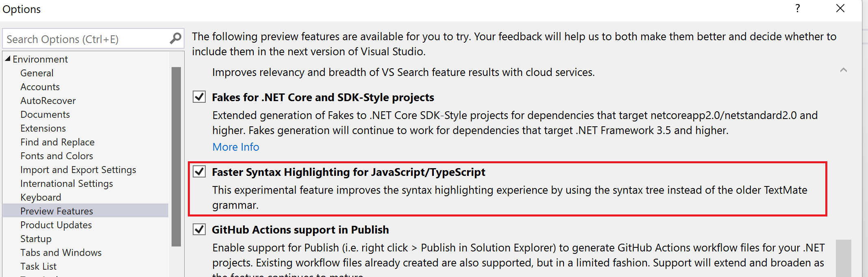868x277 pixels.
Task: Click inside the Search Options field
Action: click(81, 39)
